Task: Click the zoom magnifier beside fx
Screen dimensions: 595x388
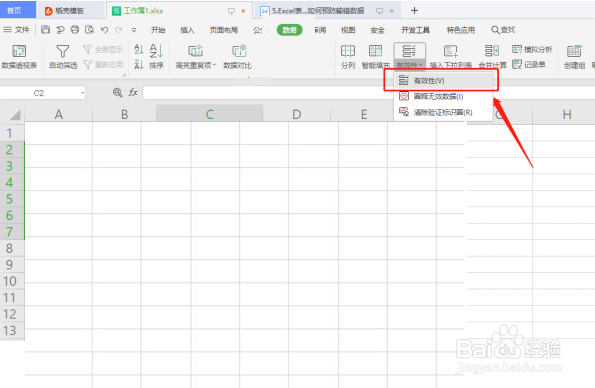Action: click(118, 92)
